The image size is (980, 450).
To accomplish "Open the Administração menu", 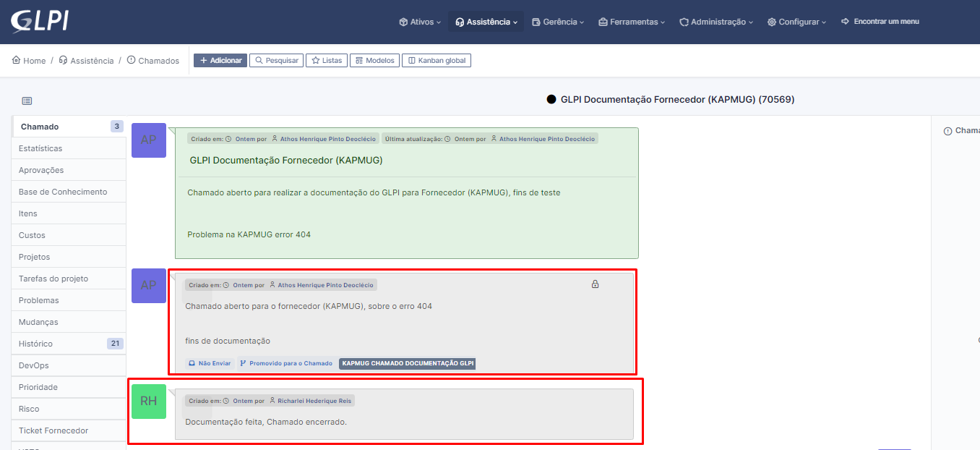I will tap(716, 22).
